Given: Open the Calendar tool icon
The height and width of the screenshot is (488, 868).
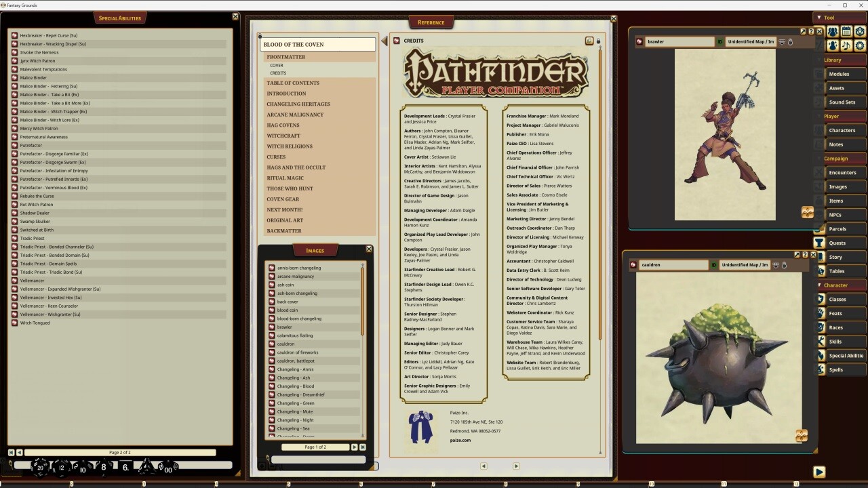Looking at the screenshot, I should coord(846,32).
